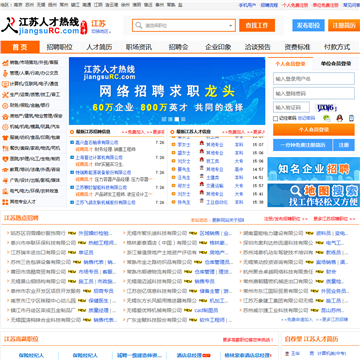Click the 管理/人事/行政 category person icon

click(5, 73)
